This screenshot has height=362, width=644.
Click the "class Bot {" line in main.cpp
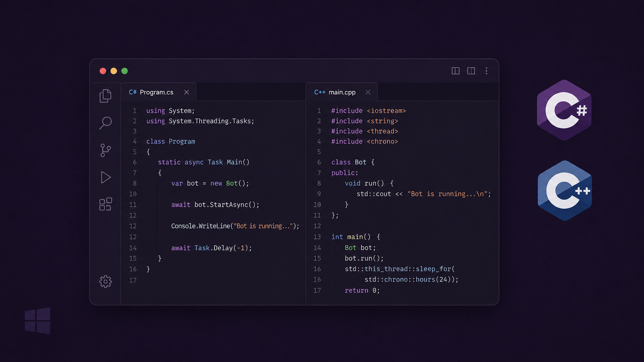[353, 162]
